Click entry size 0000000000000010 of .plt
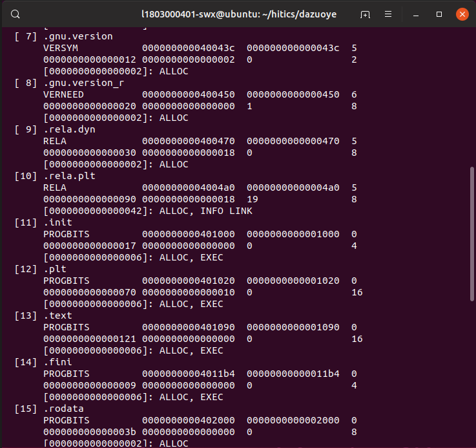The image size is (476, 448). click(189, 292)
